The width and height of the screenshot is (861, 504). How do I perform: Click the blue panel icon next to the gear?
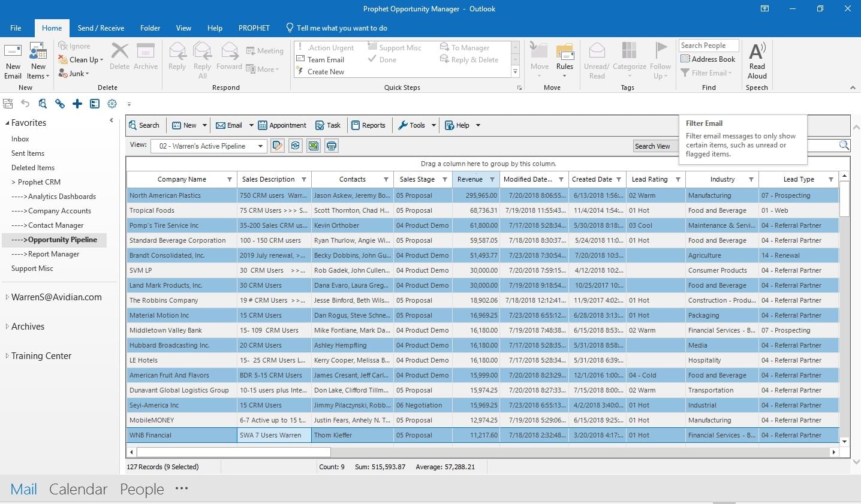95,104
